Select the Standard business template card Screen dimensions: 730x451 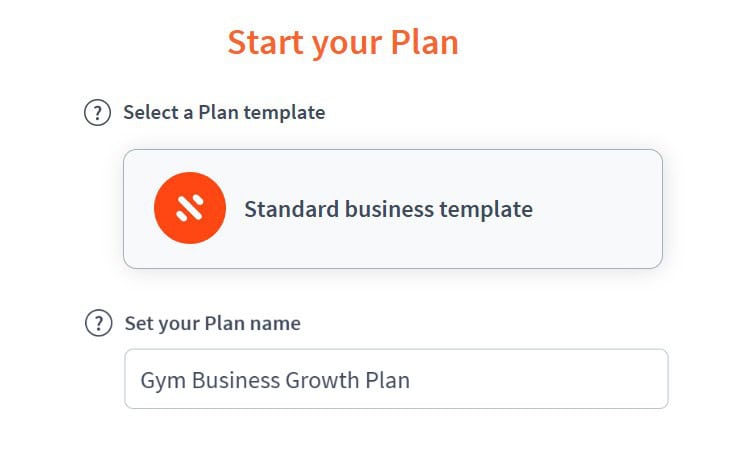[x=392, y=209]
